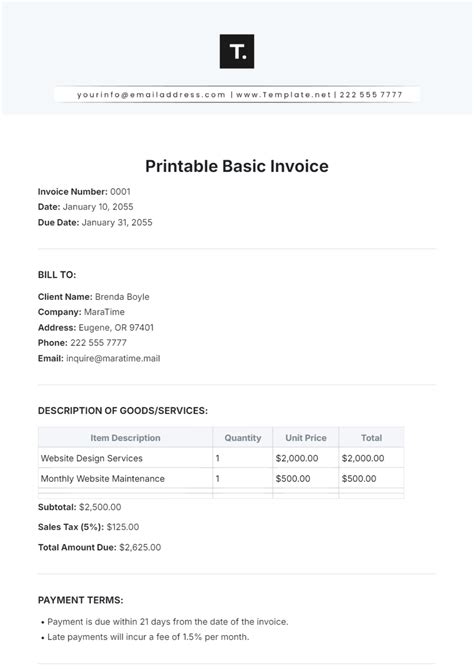474x671 pixels.
Task: Click the header contact info bar
Action: 237,95
